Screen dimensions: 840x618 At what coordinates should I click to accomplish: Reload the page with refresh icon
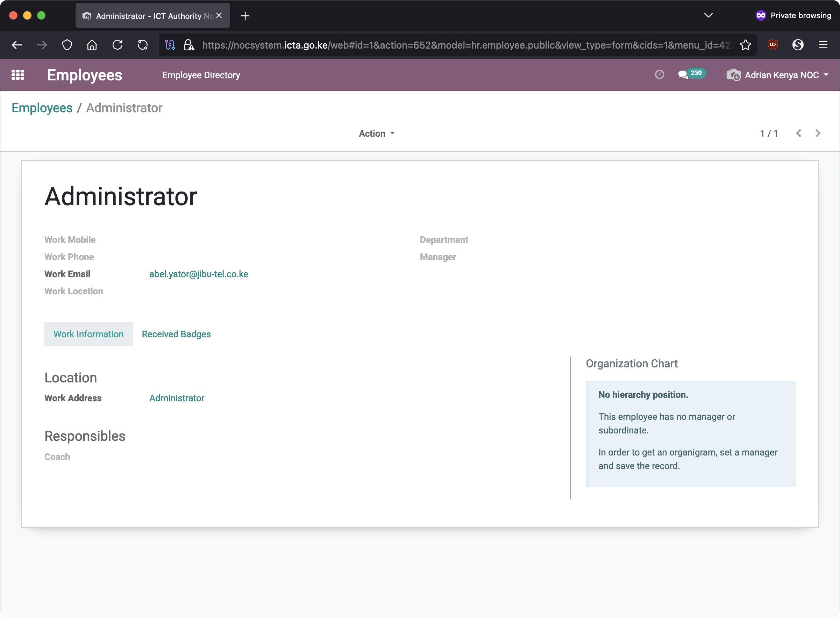coord(118,45)
